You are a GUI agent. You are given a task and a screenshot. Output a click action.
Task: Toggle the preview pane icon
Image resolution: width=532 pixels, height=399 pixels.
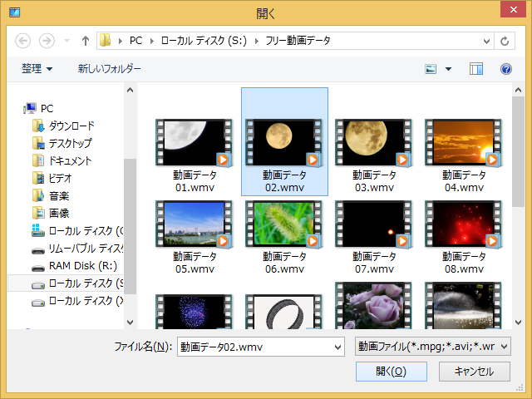[475, 69]
